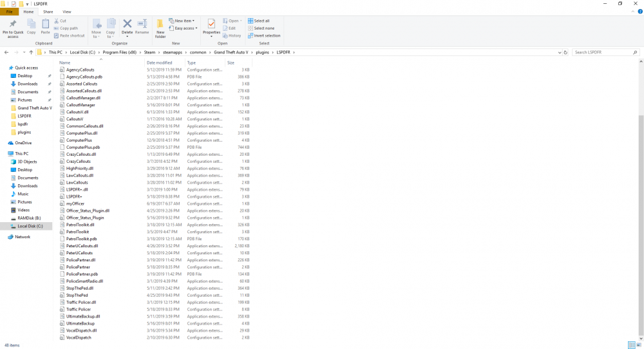The width and height of the screenshot is (644, 349).
Task: Select the VocalDispatch.dll file
Action: pyautogui.click(x=81, y=330)
